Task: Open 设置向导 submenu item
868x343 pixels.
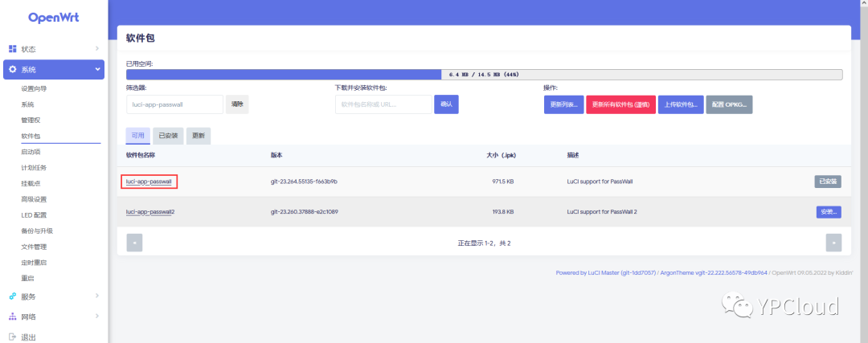Action: click(34, 88)
